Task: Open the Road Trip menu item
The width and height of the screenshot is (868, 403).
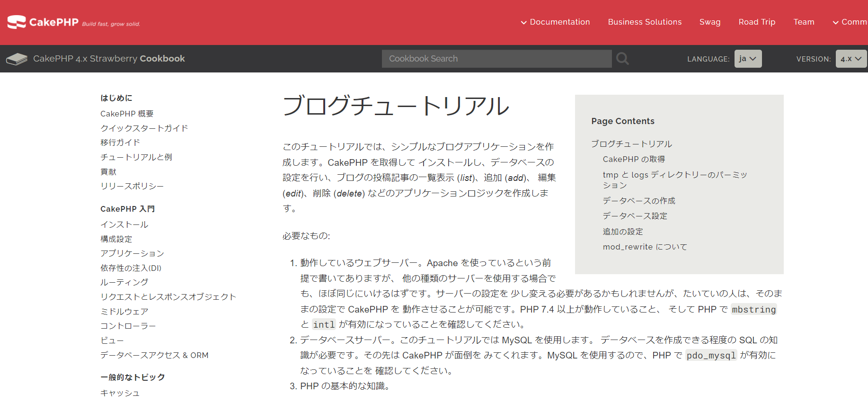Action: pyautogui.click(x=757, y=22)
